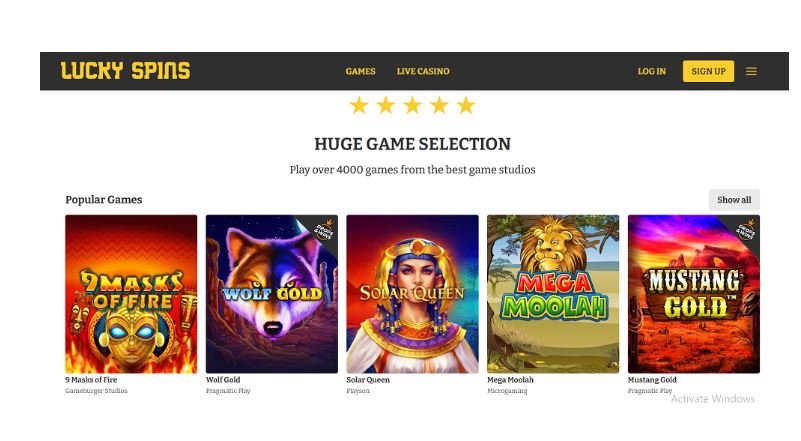The width and height of the screenshot is (801, 441).
Task: Click the Gameburger Studios provider label
Action: tap(97, 391)
